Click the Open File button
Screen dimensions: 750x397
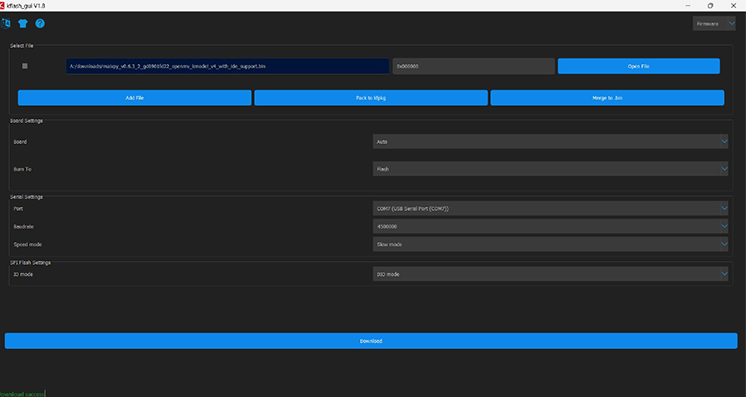[x=639, y=66]
